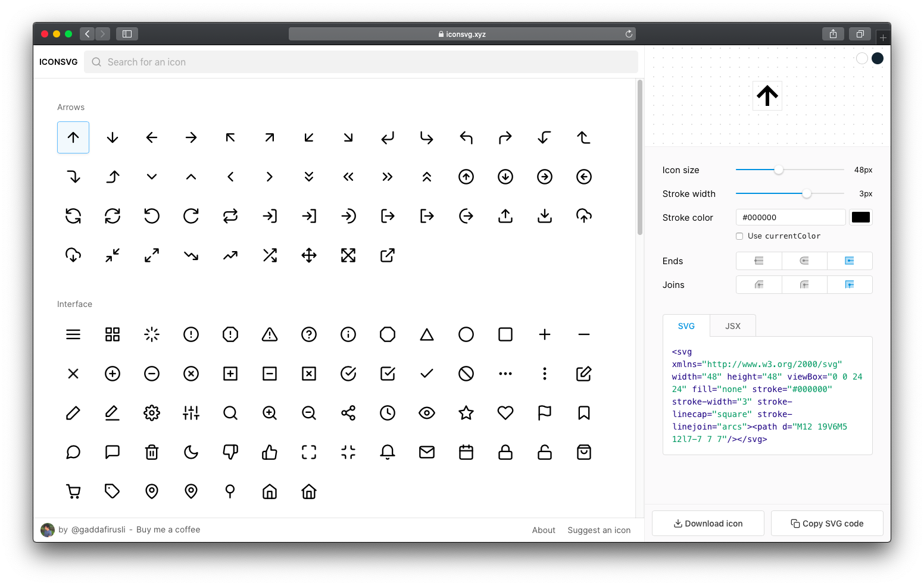This screenshot has width=924, height=586.
Task: Click the Copy SVG code button
Action: pos(827,524)
